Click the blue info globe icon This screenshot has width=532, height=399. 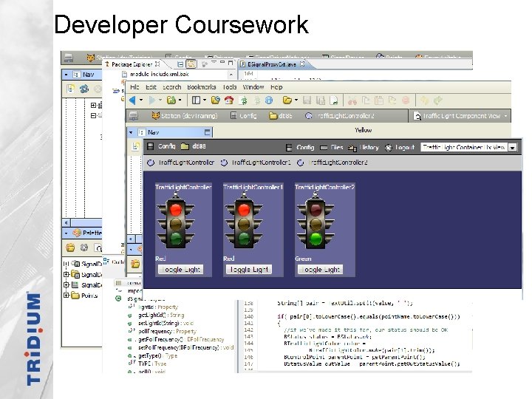point(269,100)
